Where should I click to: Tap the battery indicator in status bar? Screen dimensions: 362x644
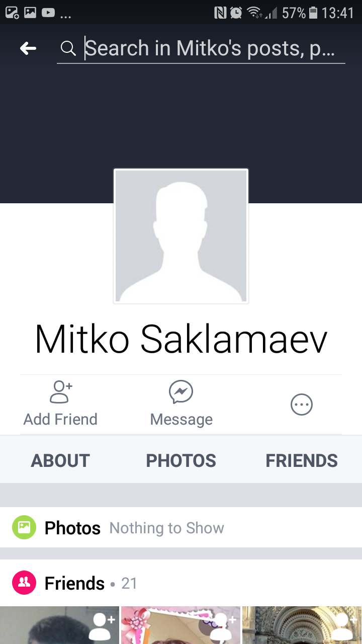313,12
